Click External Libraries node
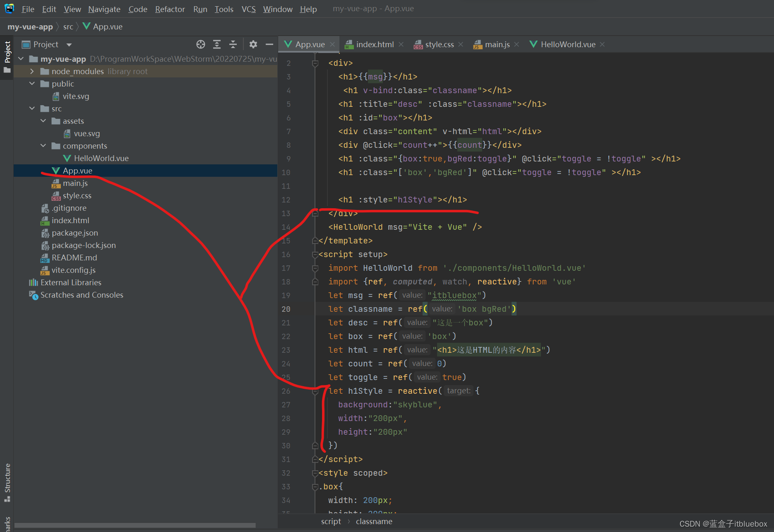Viewport: 774px width, 532px height. [x=71, y=282]
